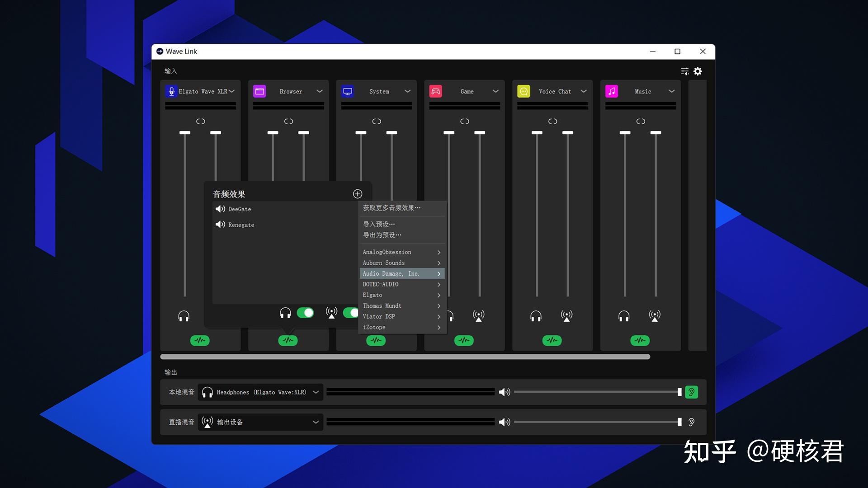Select the Elgato Wave XLR microphone icon
Viewport: 868px width, 488px height.
[x=171, y=91]
